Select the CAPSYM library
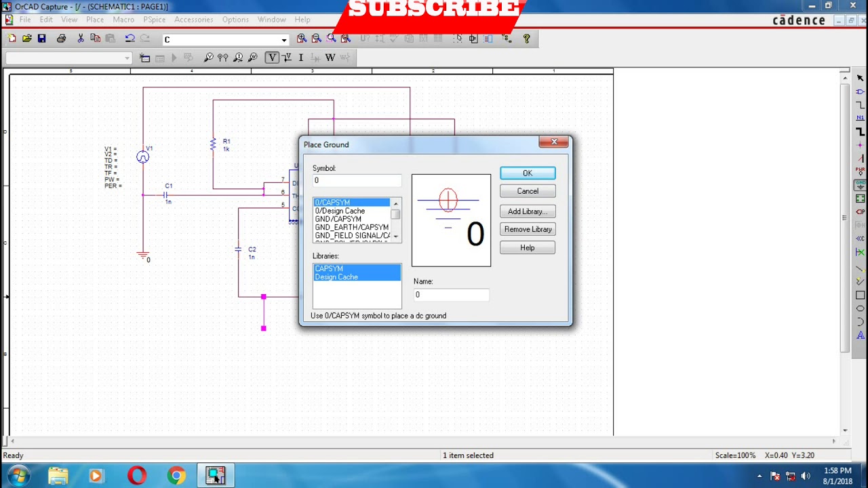Image resolution: width=868 pixels, height=488 pixels. pos(357,268)
